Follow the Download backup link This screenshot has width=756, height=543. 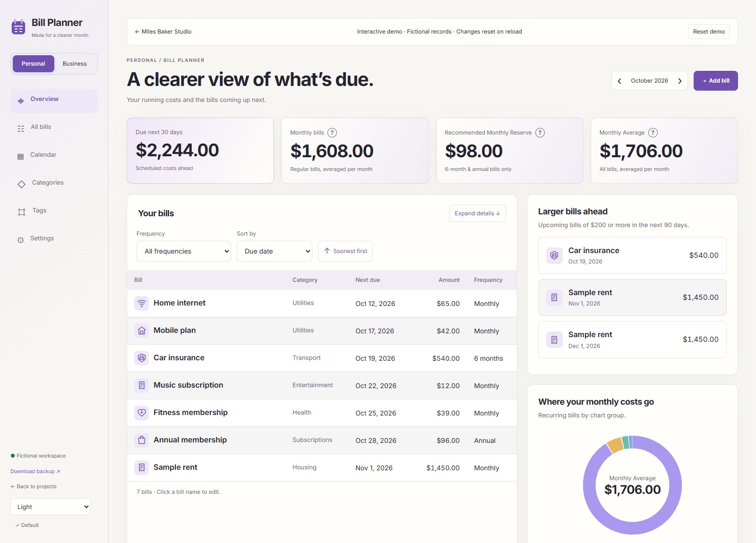35,471
